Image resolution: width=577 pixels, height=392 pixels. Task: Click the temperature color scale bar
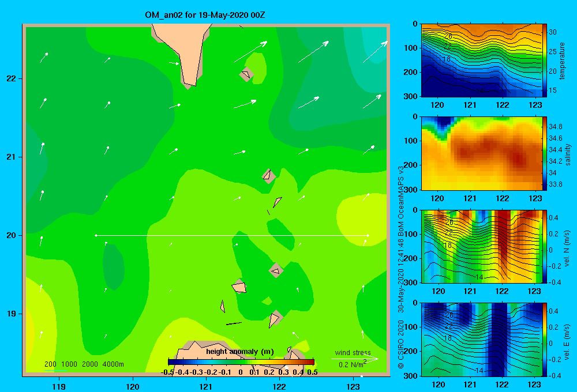coord(545,61)
